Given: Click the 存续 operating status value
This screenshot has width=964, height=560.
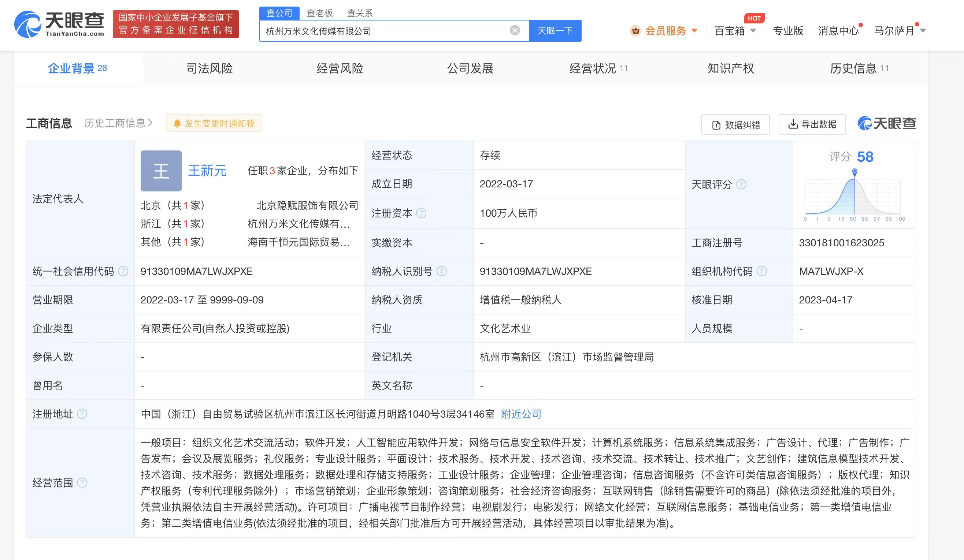Looking at the screenshot, I should 490,155.
